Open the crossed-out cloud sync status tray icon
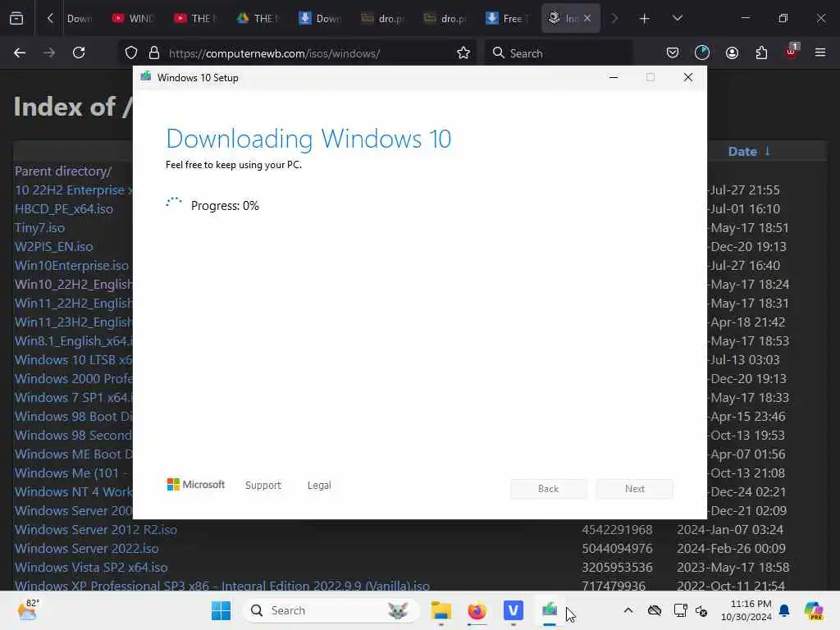The image size is (840, 630). coord(655,610)
